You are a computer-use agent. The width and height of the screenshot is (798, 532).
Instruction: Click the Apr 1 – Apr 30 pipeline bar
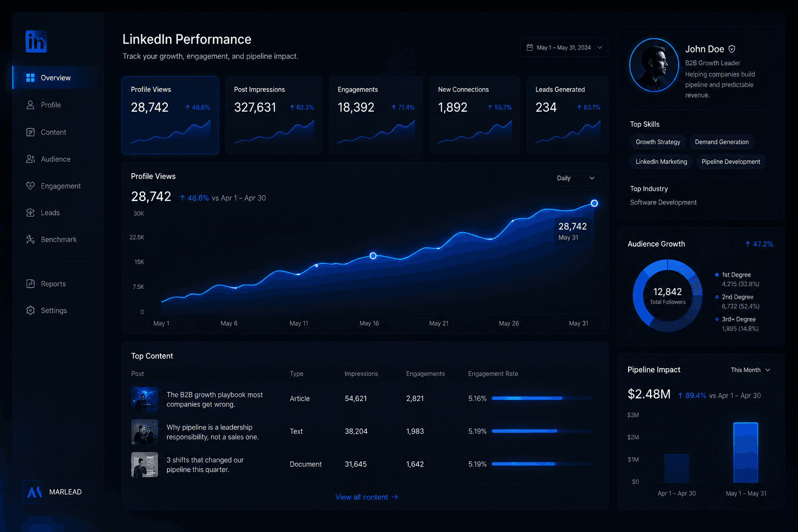(676, 468)
